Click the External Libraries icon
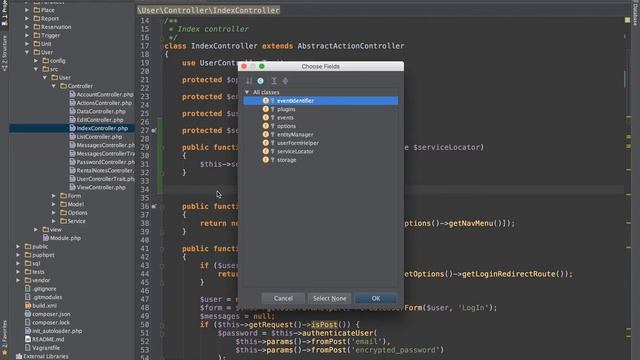The height and width of the screenshot is (360, 640). click(x=19, y=356)
